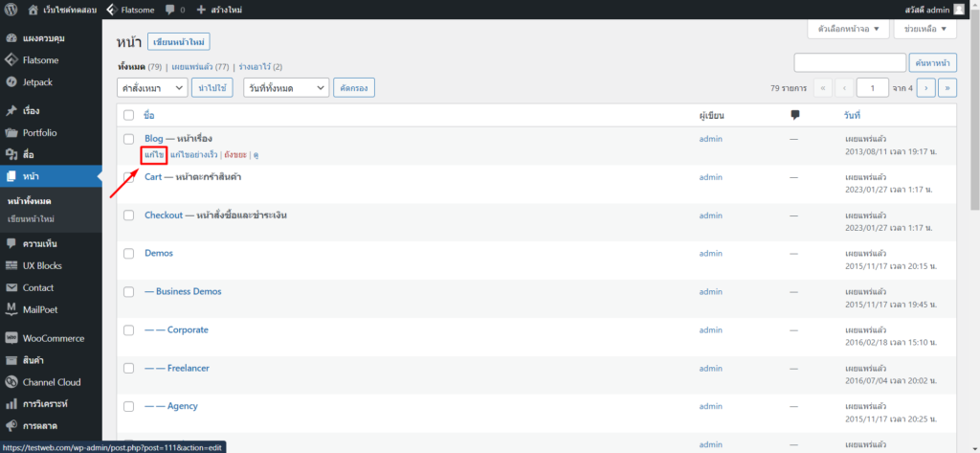This screenshot has width=980, height=453.
Task: Check the Blog page row checkbox
Action: pyautogui.click(x=129, y=138)
